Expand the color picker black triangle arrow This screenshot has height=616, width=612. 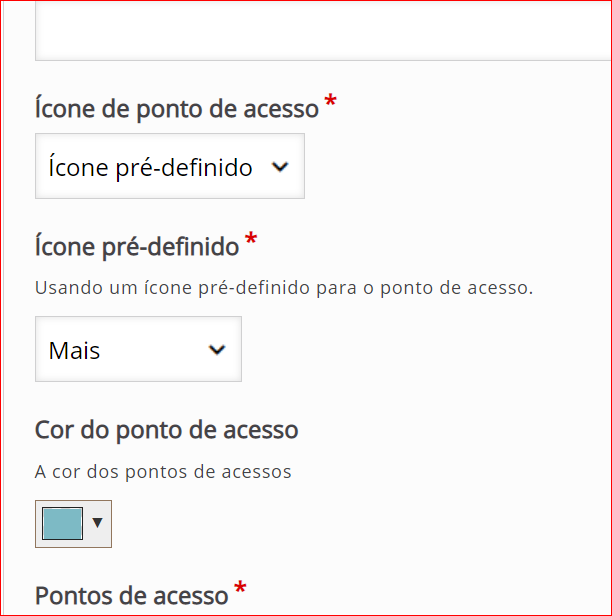tap(97, 522)
